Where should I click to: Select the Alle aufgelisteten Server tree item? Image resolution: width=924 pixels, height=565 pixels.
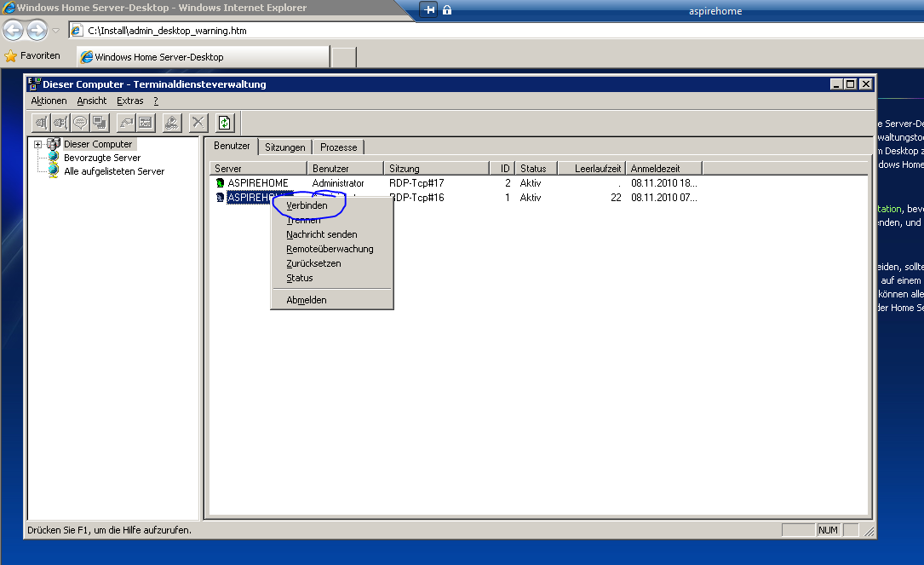(x=114, y=171)
